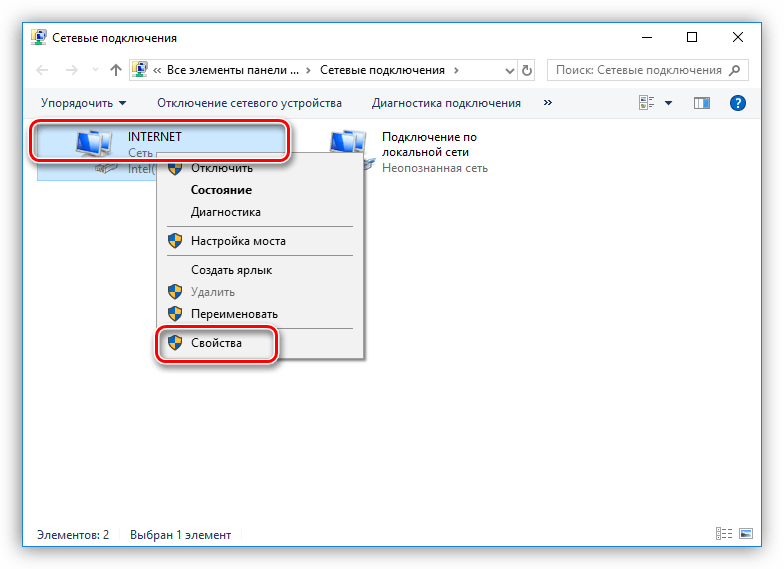This screenshot has height=569, width=784.
Task: Choose 'Создать ярлык' in the context menu
Action: pyautogui.click(x=260, y=270)
